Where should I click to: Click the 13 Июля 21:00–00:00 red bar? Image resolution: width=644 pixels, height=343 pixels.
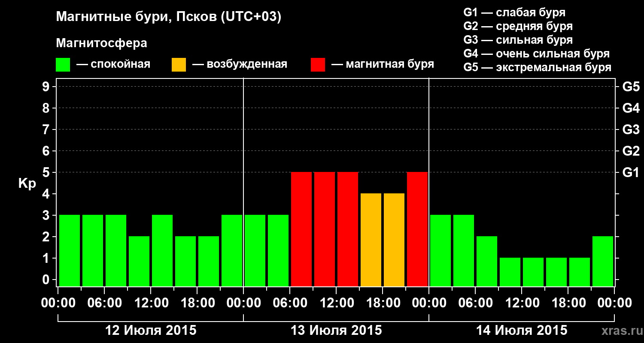[417, 229]
